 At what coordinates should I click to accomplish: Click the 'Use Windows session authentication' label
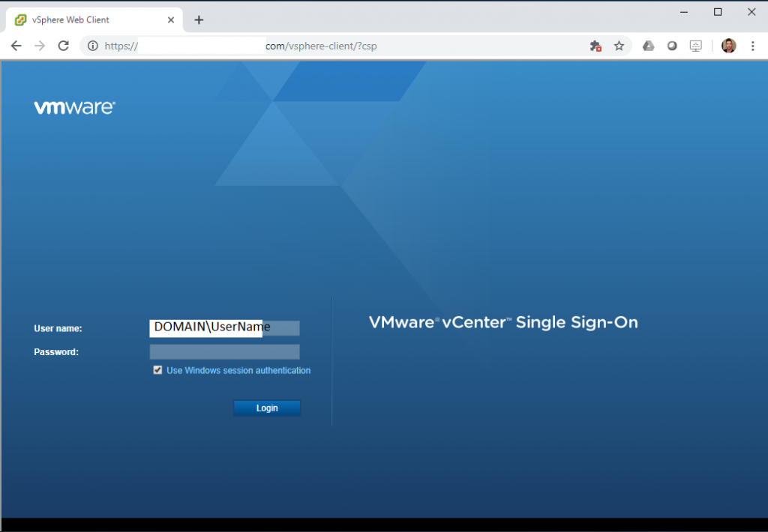tap(238, 370)
